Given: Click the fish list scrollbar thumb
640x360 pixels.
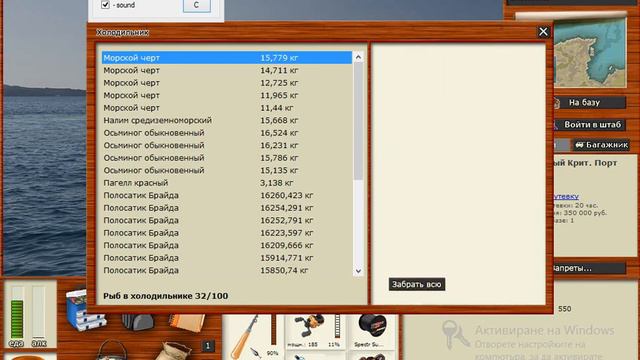Looking at the screenshot, I should pos(358,122).
